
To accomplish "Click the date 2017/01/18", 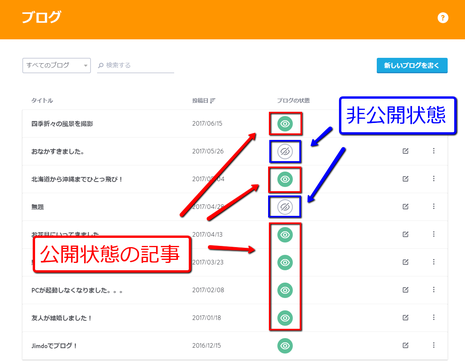I will point(207,318).
